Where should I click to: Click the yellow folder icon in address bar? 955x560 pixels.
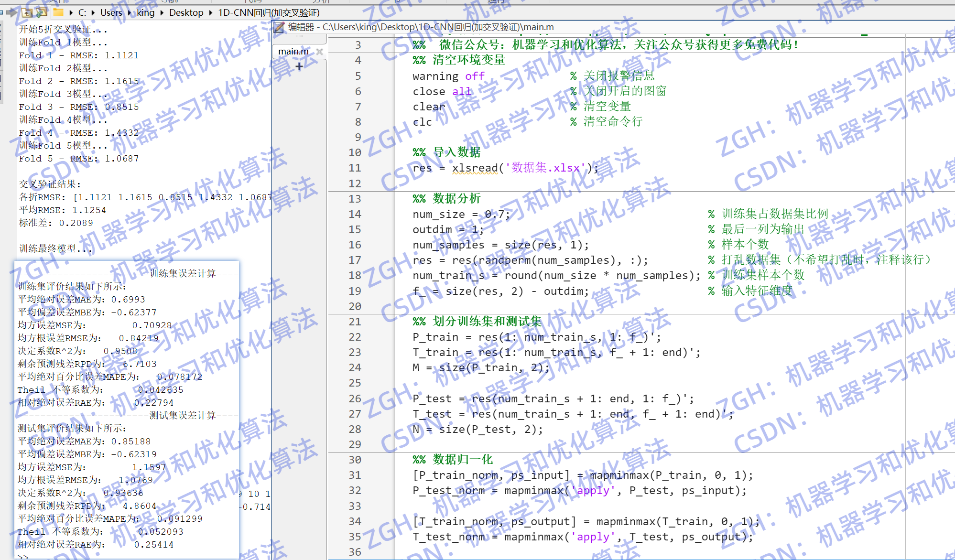pos(58,12)
